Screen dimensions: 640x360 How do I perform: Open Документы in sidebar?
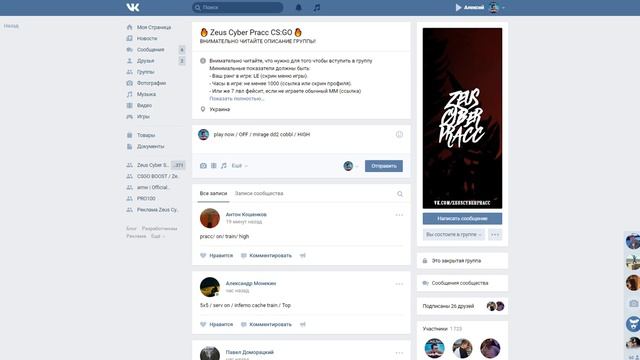point(150,146)
